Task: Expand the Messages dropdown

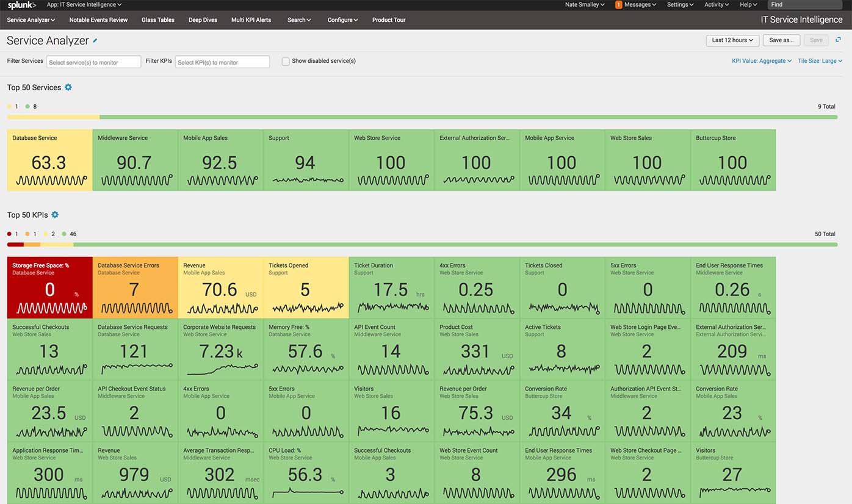Action: (640, 5)
